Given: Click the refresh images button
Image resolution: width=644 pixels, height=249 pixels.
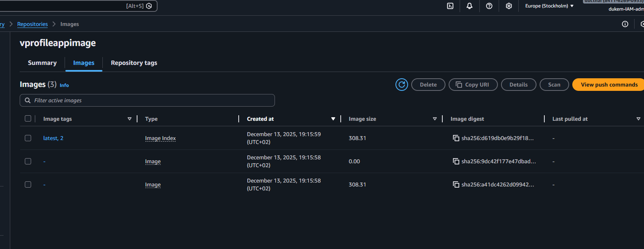Looking at the screenshot, I should (402, 85).
